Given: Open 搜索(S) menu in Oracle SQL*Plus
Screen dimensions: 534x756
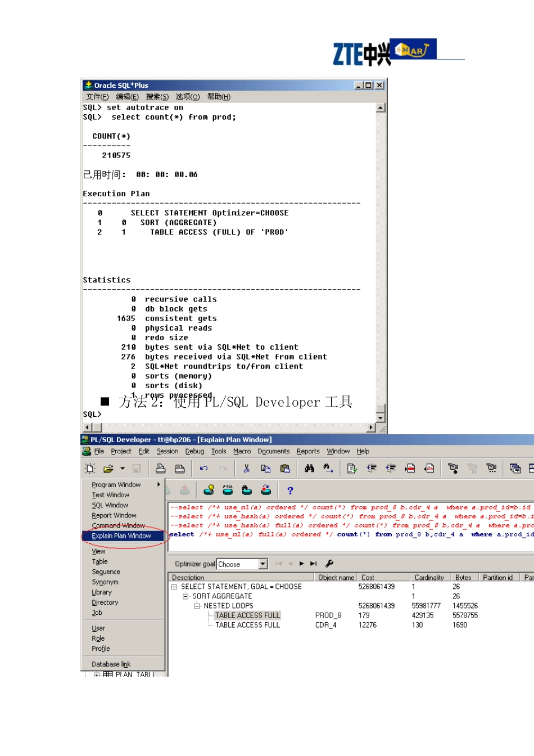Looking at the screenshot, I should point(157,97).
